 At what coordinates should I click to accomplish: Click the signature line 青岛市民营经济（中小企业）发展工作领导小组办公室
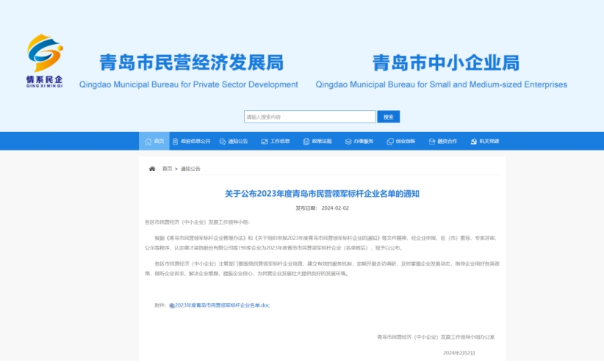[x=436, y=337]
